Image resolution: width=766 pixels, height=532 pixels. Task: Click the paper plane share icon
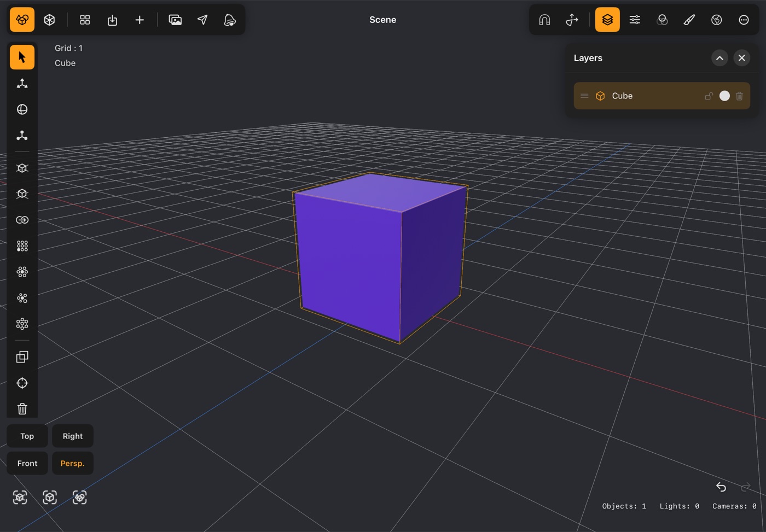pyautogui.click(x=202, y=20)
